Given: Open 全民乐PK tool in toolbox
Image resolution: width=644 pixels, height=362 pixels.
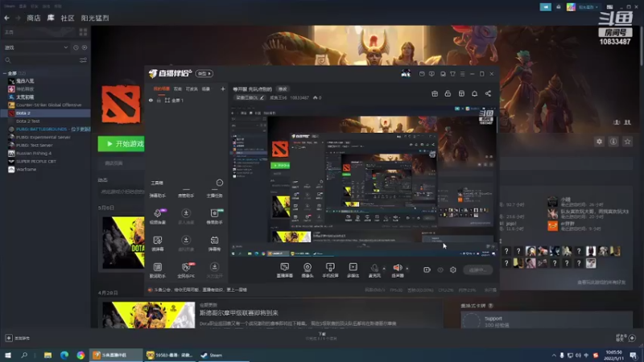Looking at the screenshot, I should click(186, 270).
